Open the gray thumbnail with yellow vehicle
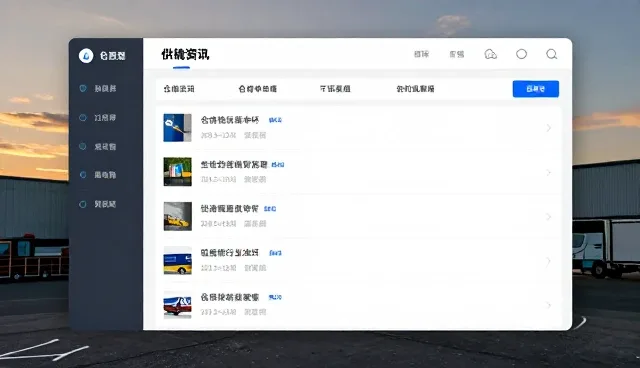640x368 pixels. [178, 216]
